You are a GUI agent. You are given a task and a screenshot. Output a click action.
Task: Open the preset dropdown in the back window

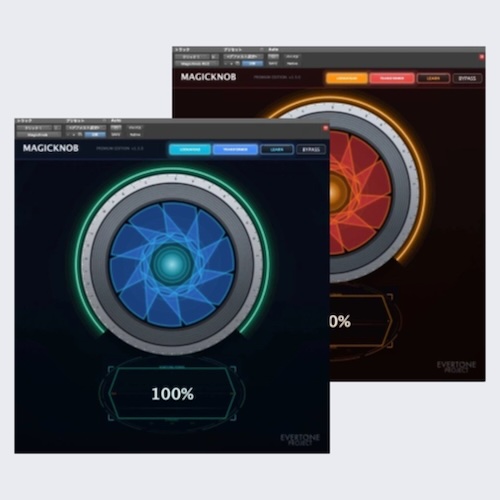pyautogui.click(x=243, y=57)
